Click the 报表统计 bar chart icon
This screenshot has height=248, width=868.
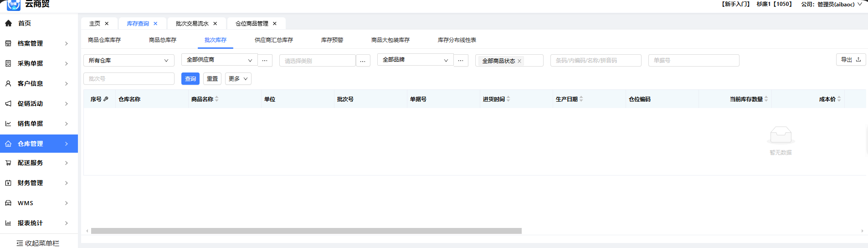tap(8, 223)
